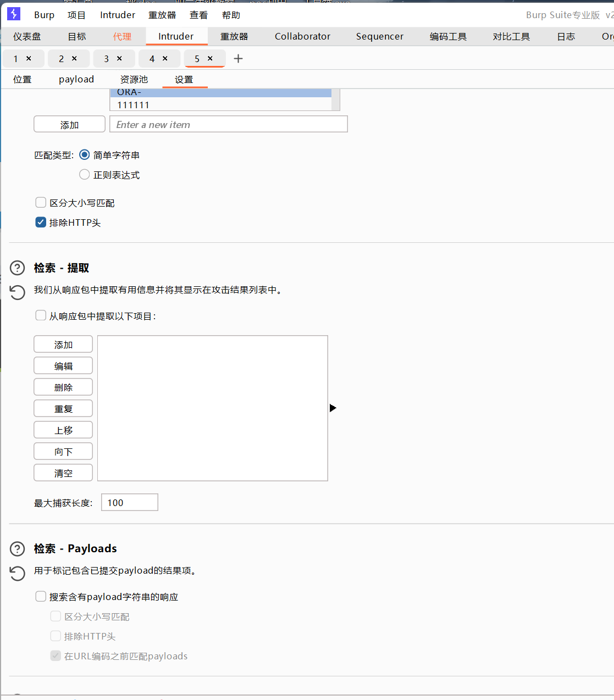The image size is (614, 700).
Task: Open the payload sub-tab
Action: [x=76, y=79]
